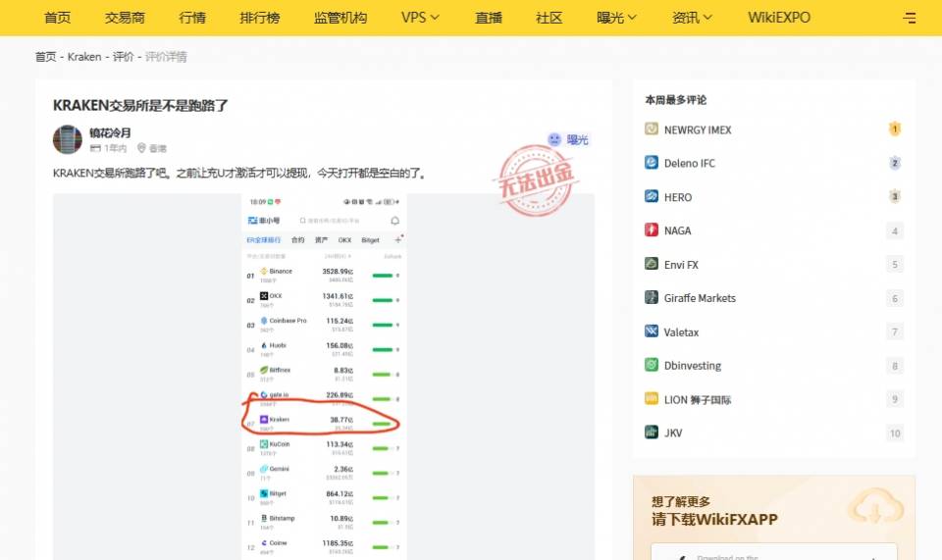Expand the VPS dropdown menu
Viewport: 942px width, 560px height.
pos(420,18)
